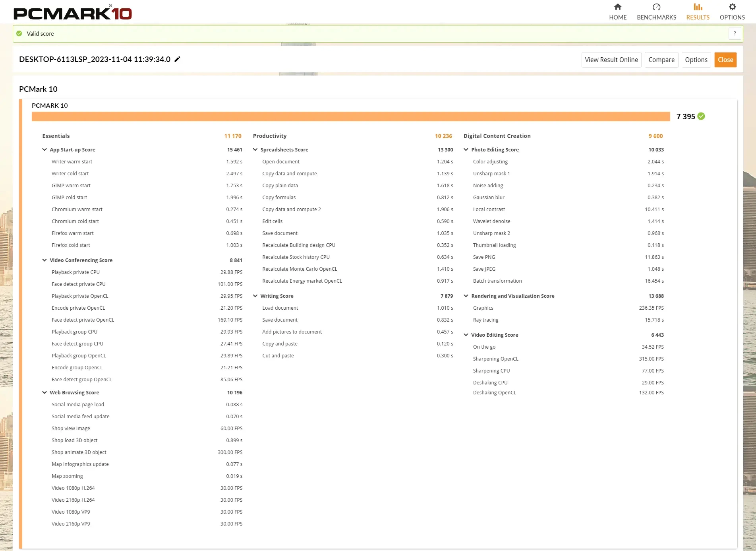Collapse the Spreadsheets Score section

(255, 150)
